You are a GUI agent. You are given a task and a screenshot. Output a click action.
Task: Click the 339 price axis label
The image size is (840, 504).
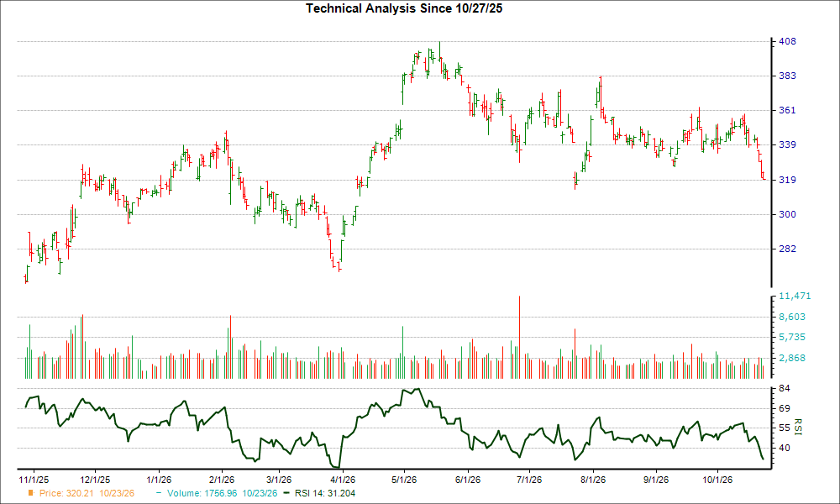(787, 144)
